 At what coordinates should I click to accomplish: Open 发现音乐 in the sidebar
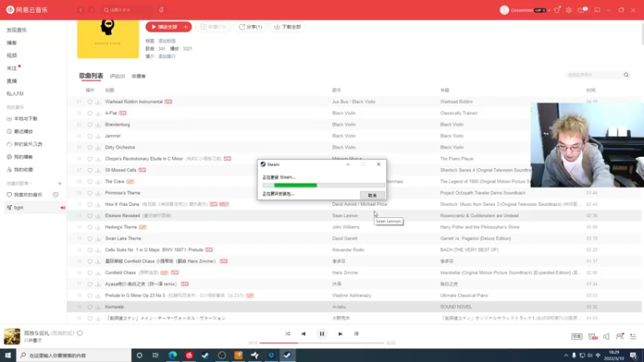click(16, 30)
